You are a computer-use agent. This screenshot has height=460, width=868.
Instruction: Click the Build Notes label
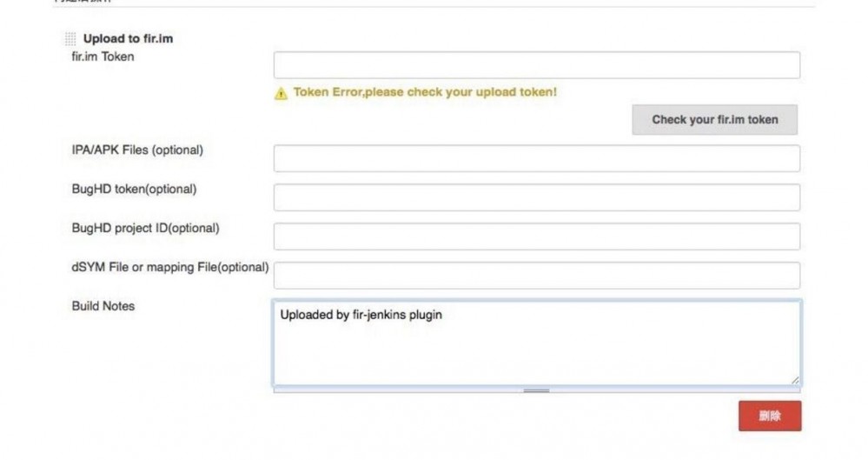click(103, 306)
